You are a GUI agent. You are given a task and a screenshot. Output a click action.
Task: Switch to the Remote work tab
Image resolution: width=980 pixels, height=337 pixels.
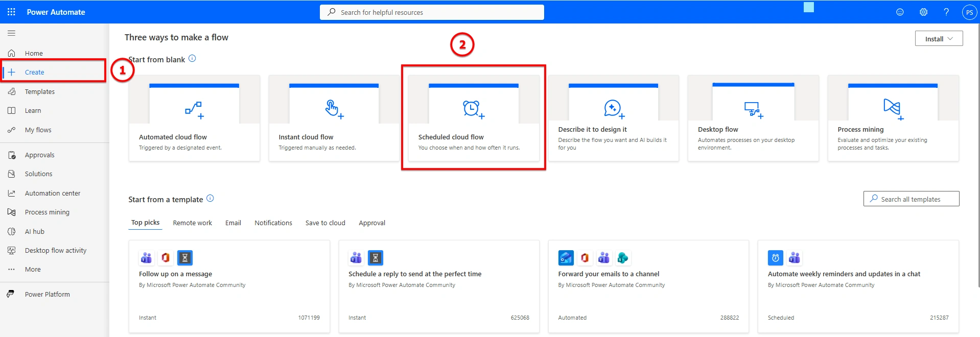192,223
